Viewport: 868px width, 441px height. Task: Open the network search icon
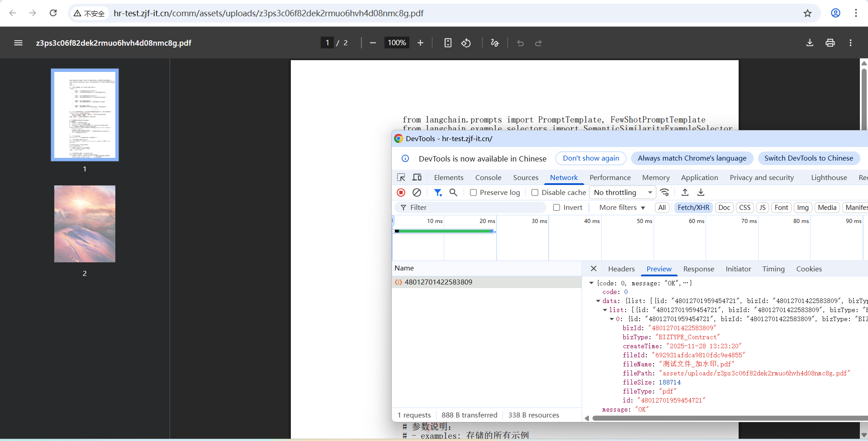pos(453,193)
